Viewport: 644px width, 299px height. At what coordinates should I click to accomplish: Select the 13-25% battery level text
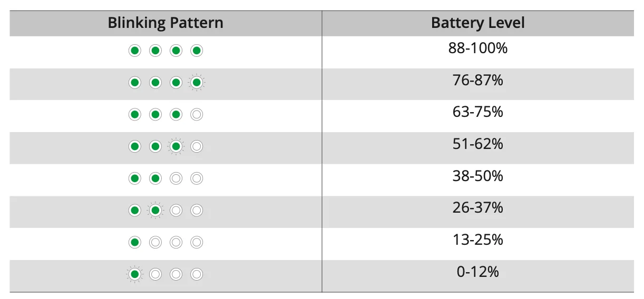coord(478,240)
